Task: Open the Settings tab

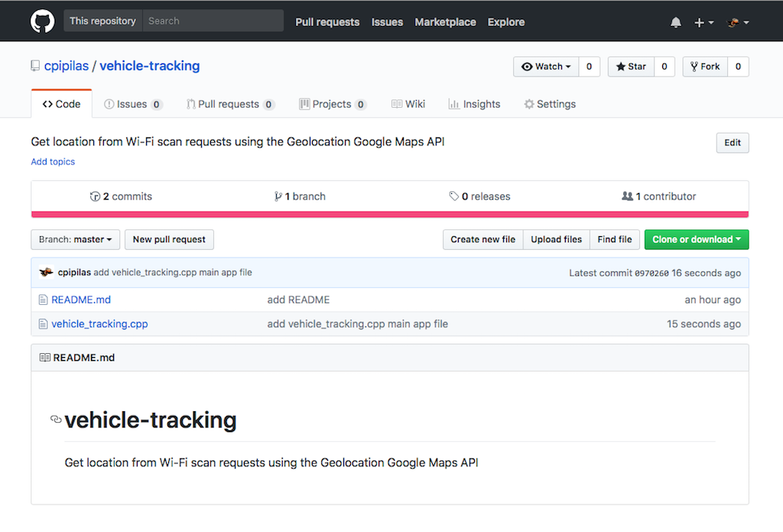Action: pos(549,104)
